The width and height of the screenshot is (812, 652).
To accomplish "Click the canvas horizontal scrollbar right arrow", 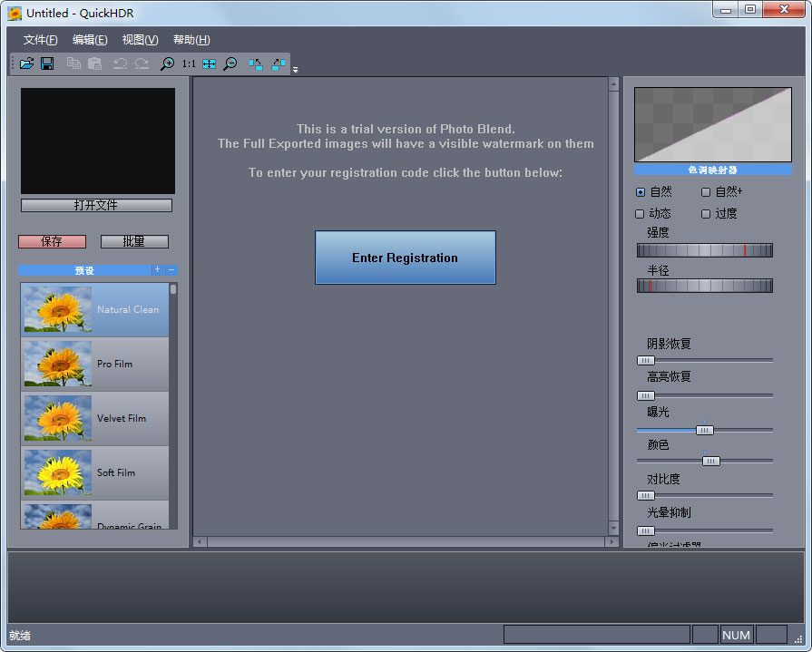I will click(x=611, y=541).
